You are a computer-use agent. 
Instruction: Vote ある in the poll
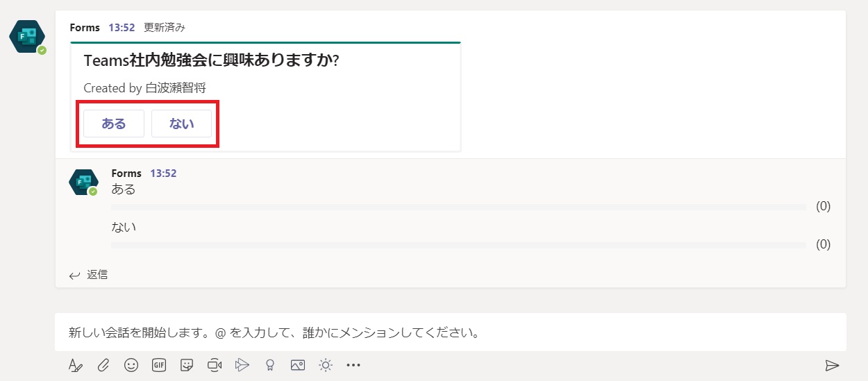[x=114, y=124]
